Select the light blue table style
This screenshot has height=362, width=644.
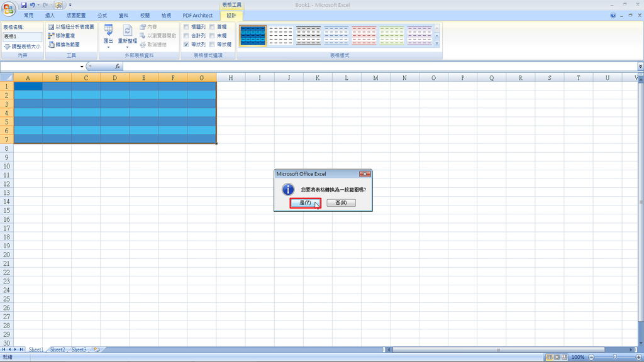click(x=336, y=36)
